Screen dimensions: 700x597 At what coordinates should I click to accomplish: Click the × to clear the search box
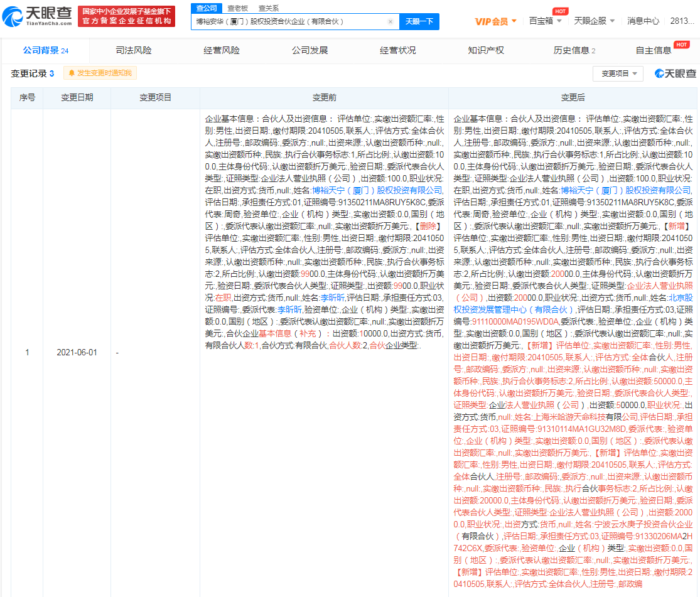(390, 21)
